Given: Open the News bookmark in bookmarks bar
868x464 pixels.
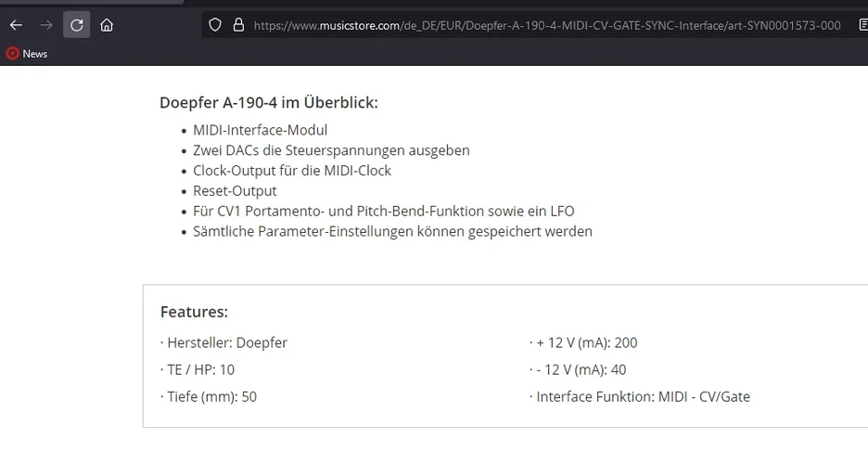Looking at the screenshot, I should coord(27,54).
